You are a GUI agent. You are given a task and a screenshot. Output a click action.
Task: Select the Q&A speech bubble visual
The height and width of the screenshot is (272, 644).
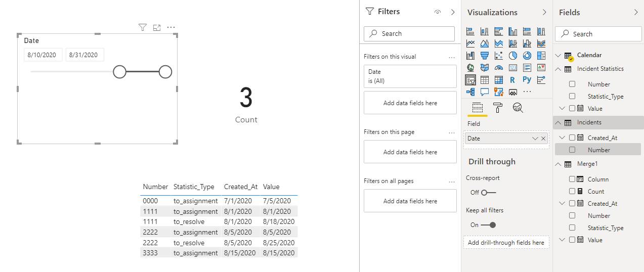(x=485, y=92)
